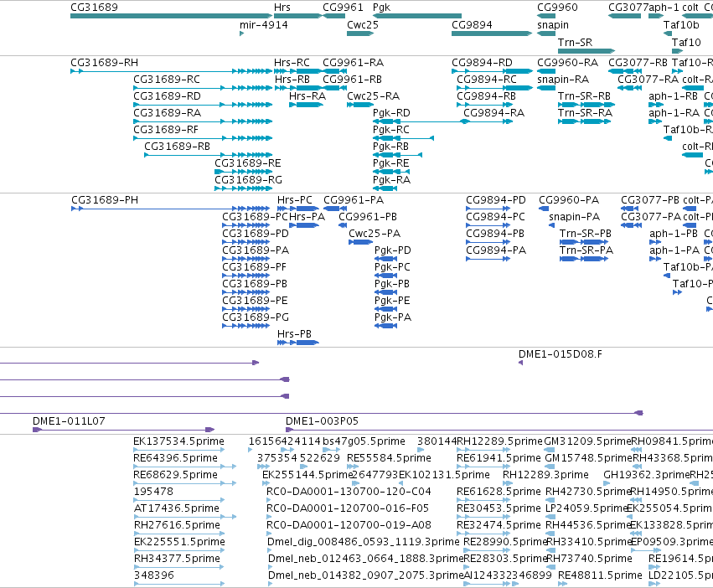The image size is (713, 588).
Task: Select the CG9894 gene bar
Action: (x=492, y=34)
